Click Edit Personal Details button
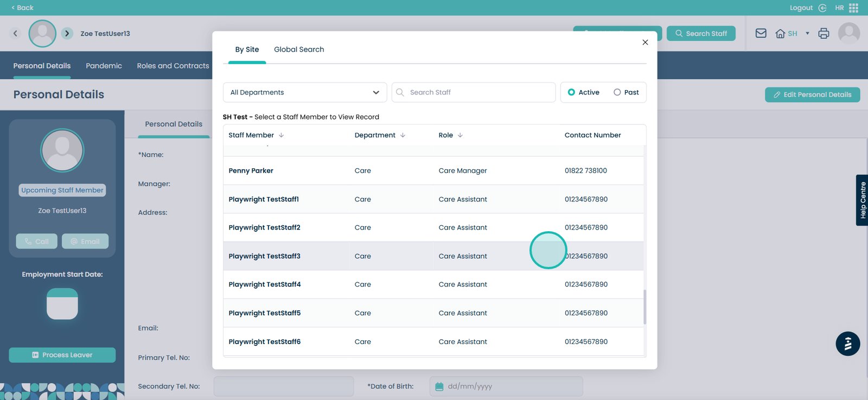The image size is (868, 400). 812,94
